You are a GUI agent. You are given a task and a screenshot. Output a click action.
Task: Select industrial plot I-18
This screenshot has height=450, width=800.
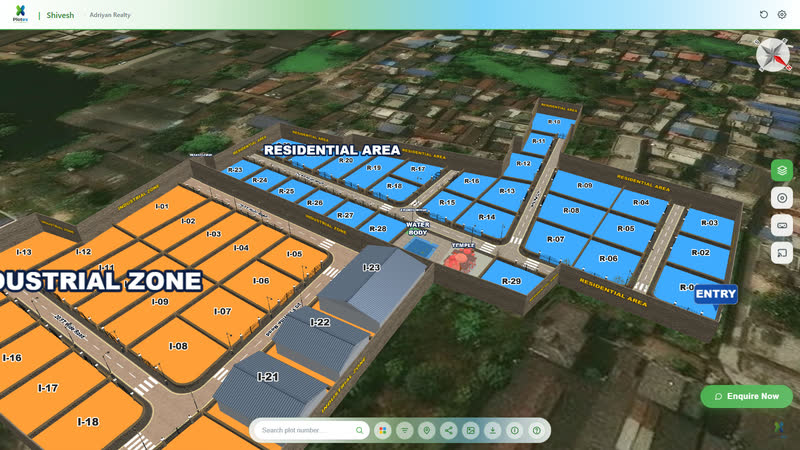[x=88, y=419]
